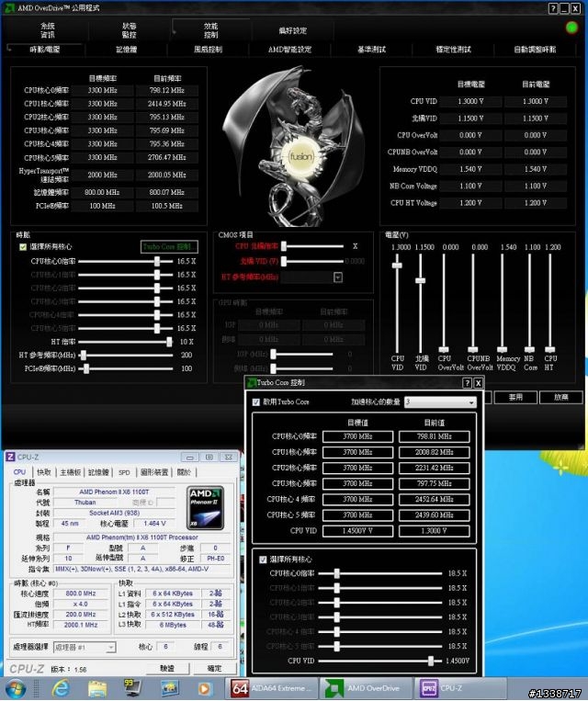Click the AMD Phenom II X6 1100T name field
This screenshot has height=701, width=588.
[114, 492]
